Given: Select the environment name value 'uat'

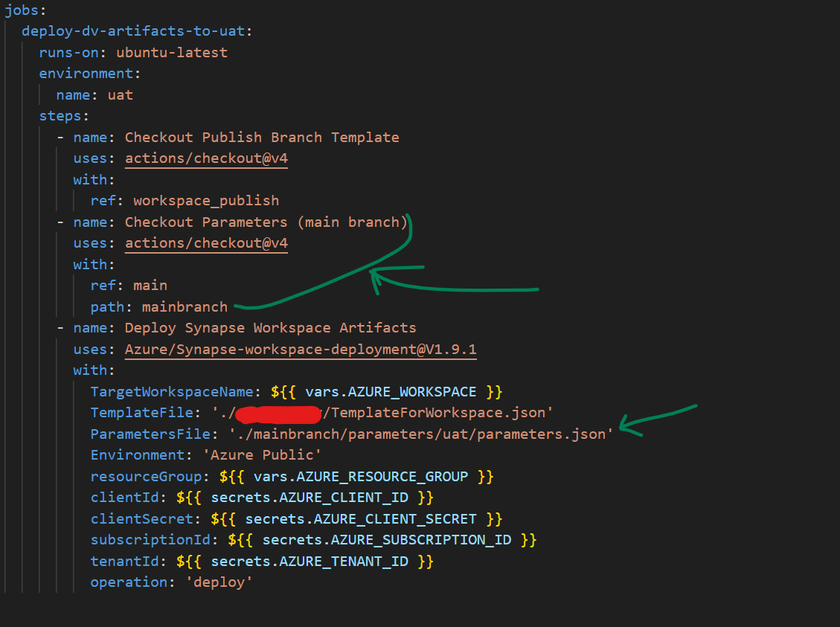Looking at the screenshot, I should pos(121,94).
